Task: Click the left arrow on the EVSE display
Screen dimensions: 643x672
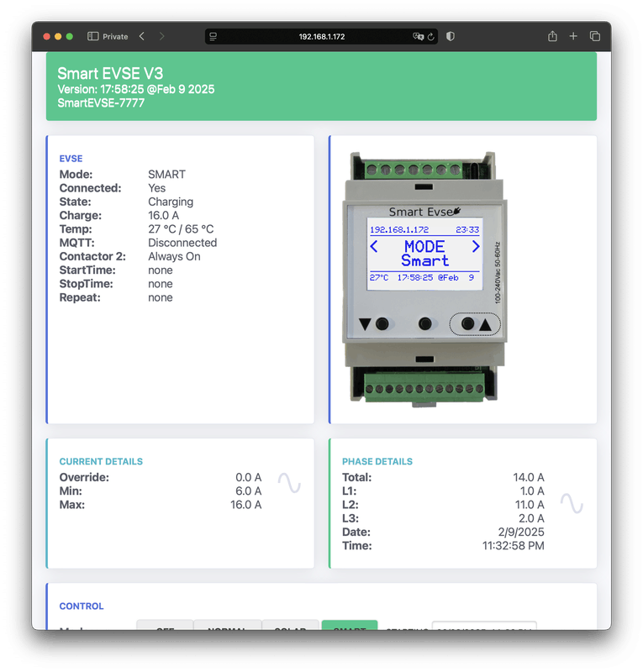Action: tap(374, 246)
